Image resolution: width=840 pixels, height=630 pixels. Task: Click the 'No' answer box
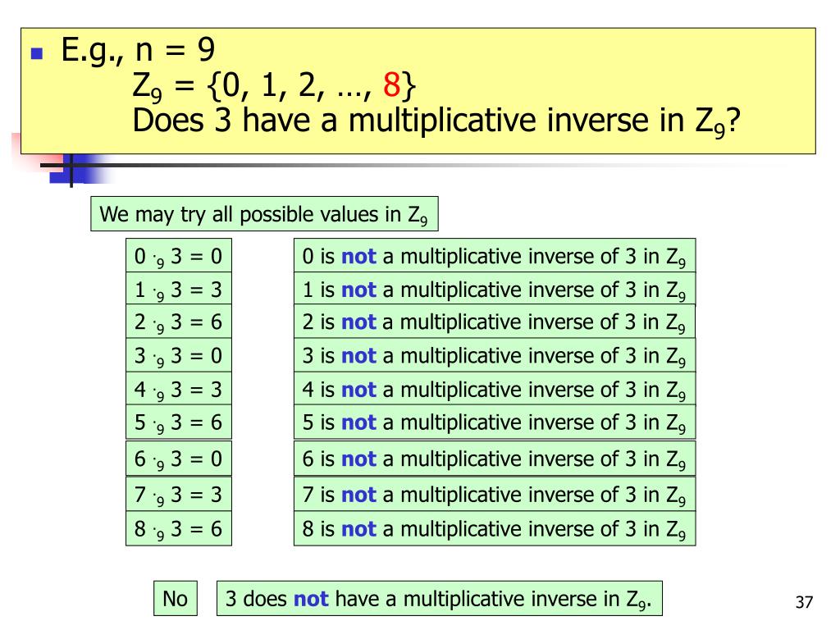click(x=176, y=598)
